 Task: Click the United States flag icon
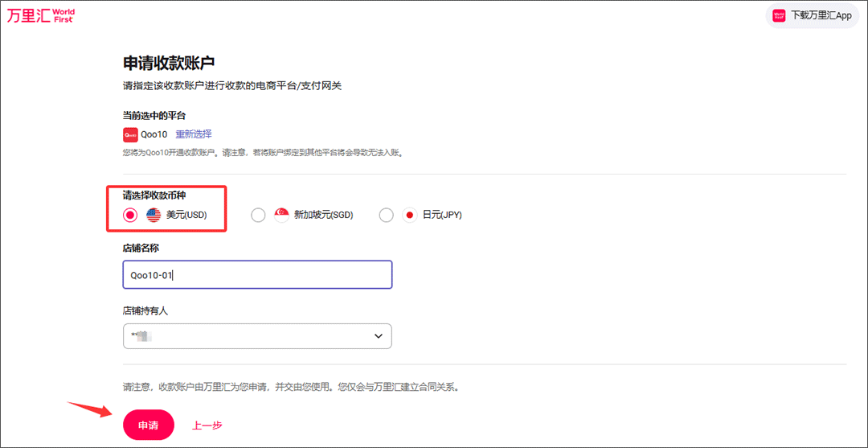[x=154, y=215]
